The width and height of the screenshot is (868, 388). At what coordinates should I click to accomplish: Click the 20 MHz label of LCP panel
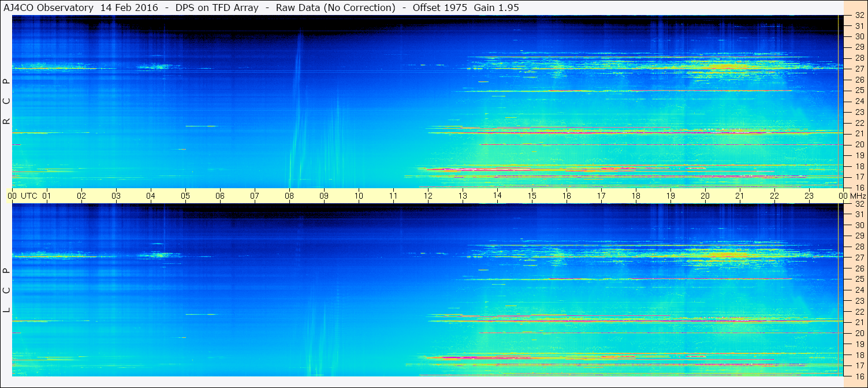point(859,333)
